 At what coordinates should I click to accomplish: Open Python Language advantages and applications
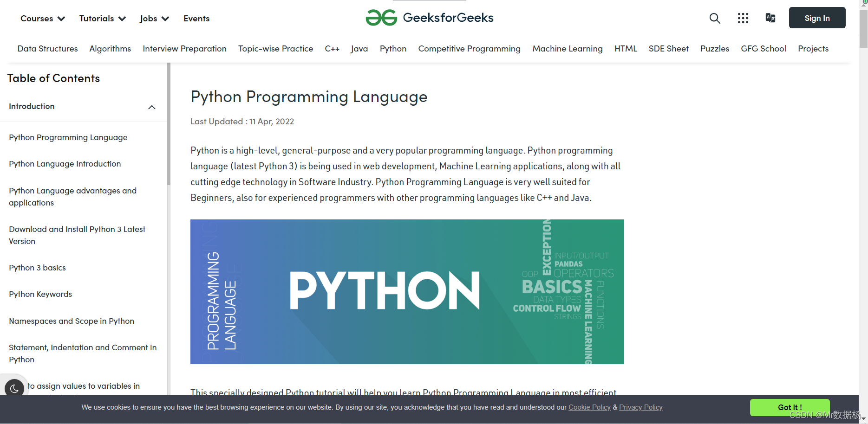click(72, 197)
